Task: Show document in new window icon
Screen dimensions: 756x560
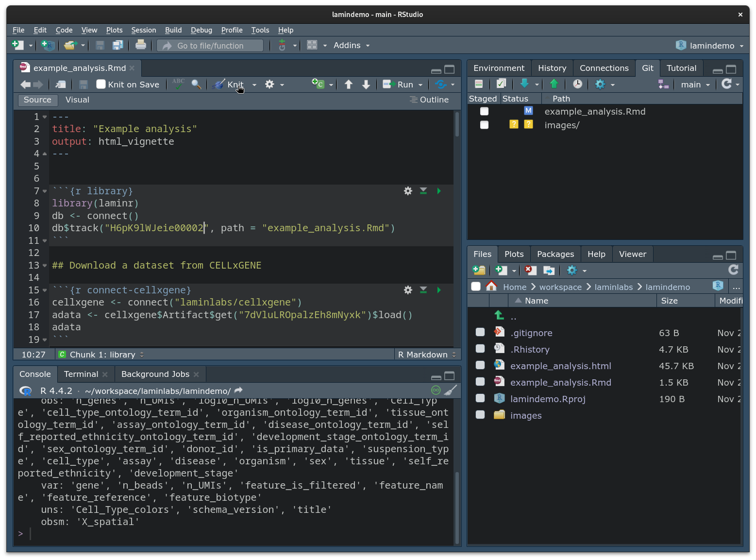Action: tap(61, 85)
